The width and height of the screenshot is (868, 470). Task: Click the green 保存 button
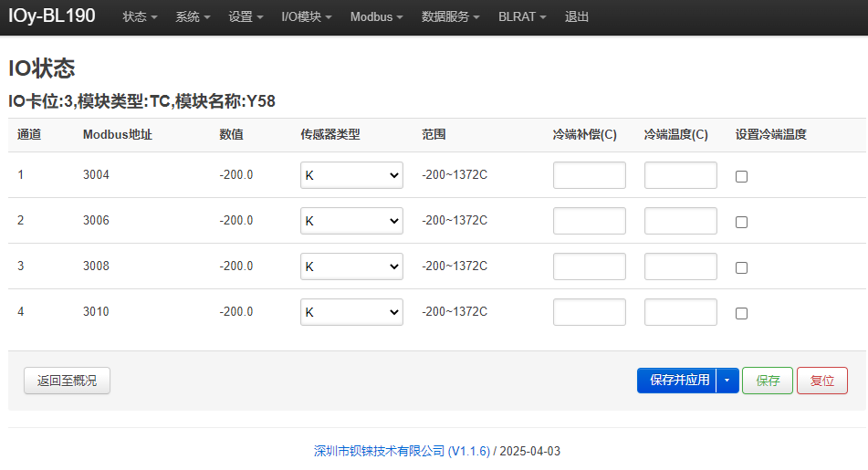click(x=768, y=381)
